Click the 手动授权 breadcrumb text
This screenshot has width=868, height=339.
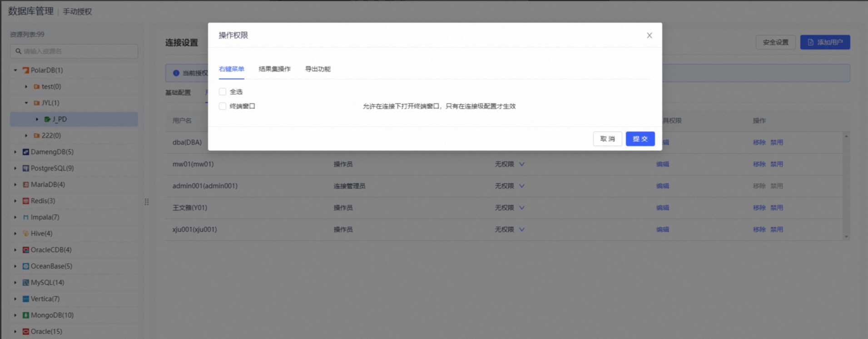pyautogui.click(x=77, y=12)
